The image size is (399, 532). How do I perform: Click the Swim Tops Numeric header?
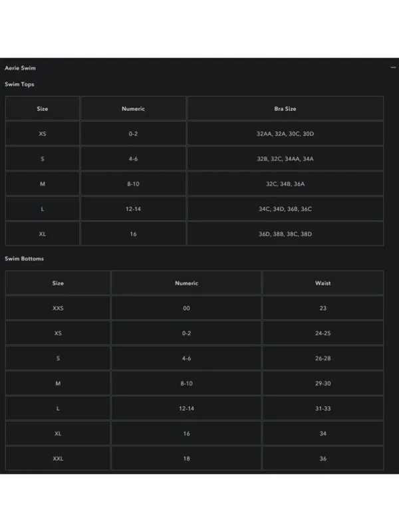[x=134, y=108]
